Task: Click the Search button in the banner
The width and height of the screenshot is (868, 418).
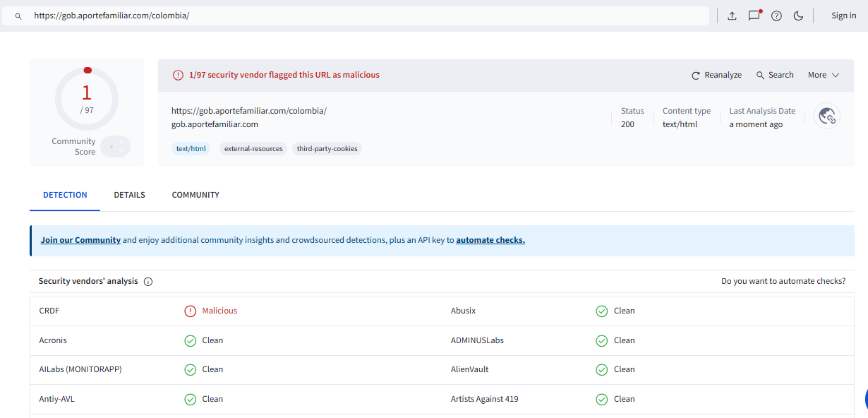Action: (775, 75)
